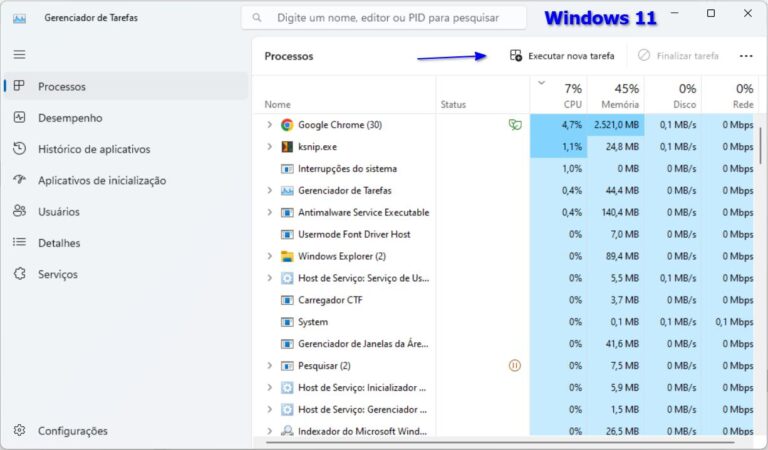Open the Usuários page
The width and height of the screenshot is (768, 450).
(126, 212)
